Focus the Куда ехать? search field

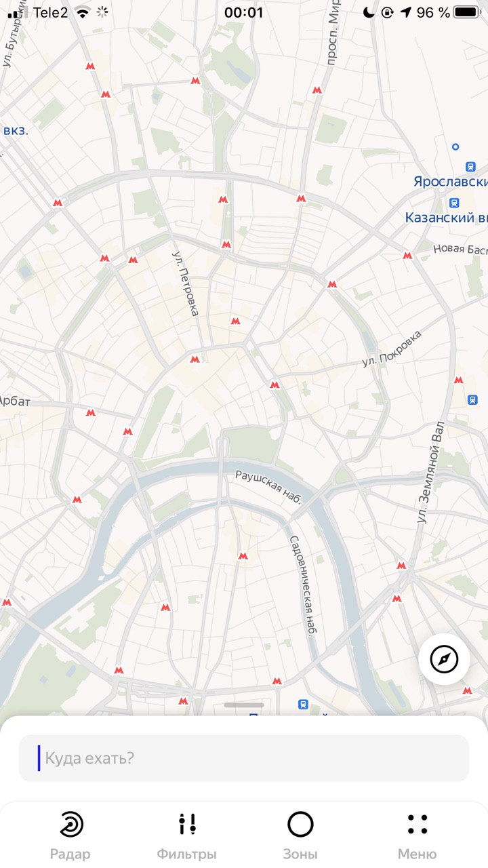coord(244,758)
